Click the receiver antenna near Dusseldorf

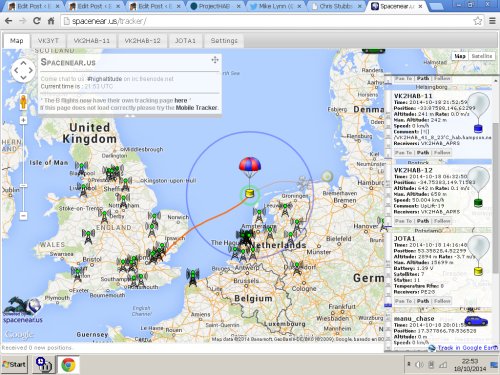coord(297,268)
